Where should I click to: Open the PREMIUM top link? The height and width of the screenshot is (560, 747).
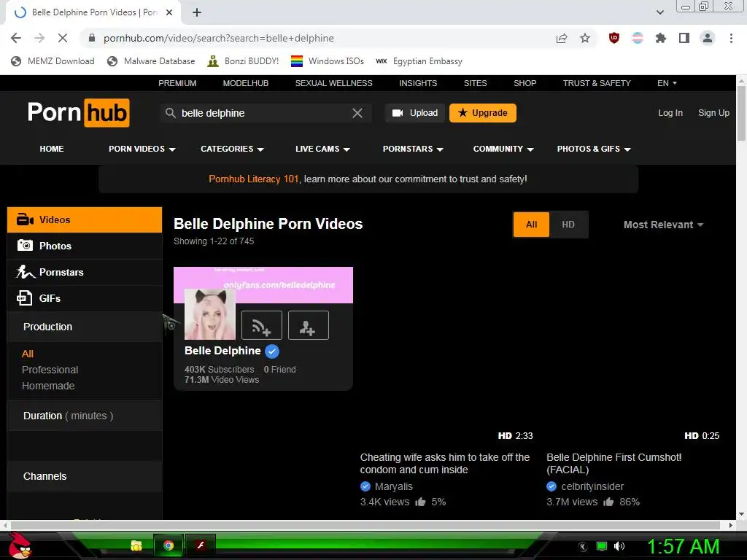coord(177,83)
